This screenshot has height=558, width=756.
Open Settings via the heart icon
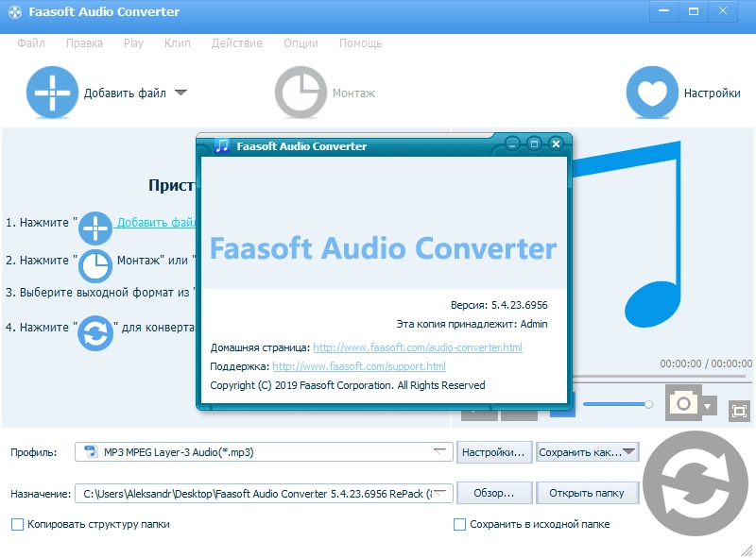tap(652, 92)
